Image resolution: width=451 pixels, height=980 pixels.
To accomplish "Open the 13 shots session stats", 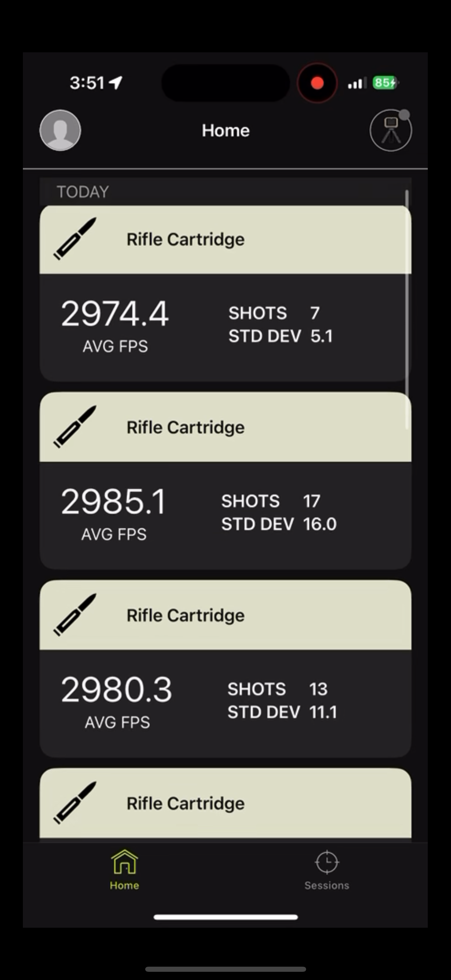I will [282, 700].
